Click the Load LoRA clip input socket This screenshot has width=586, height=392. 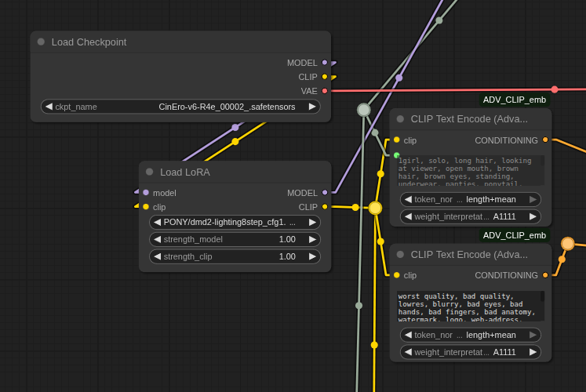[x=146, y=207]
